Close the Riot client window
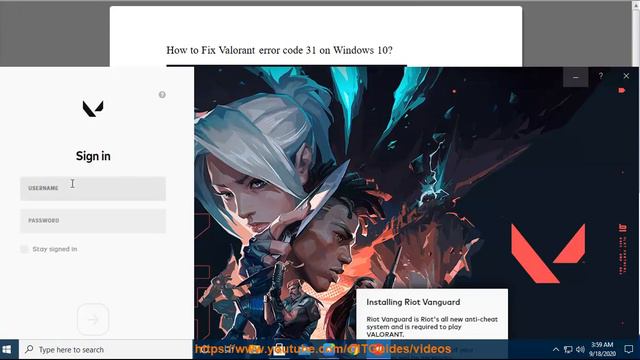The image size is (640, 360). pos(626,76)
